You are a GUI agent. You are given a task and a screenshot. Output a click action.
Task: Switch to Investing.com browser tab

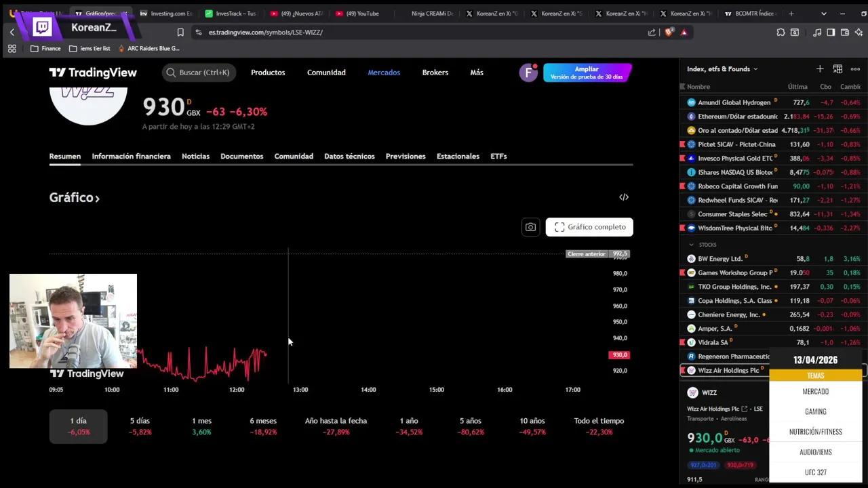[166, 14]
